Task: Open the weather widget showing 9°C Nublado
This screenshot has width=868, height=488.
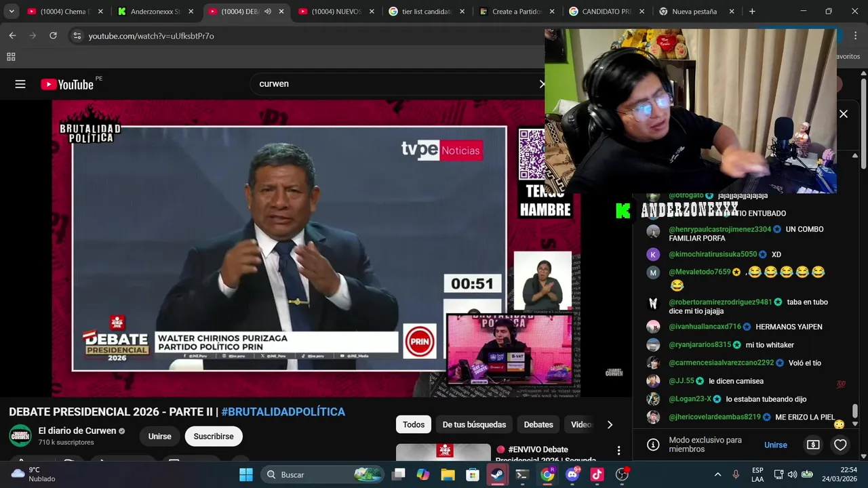Action: tap(34, 474)
